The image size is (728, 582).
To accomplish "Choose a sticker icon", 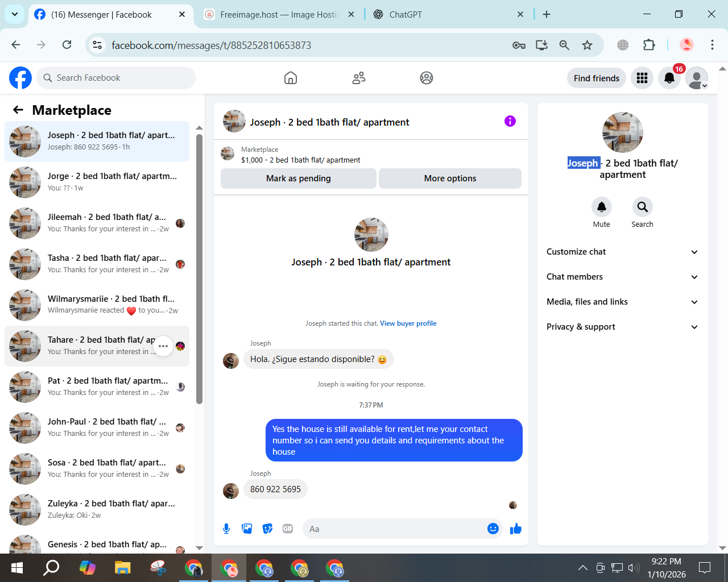I will click(267, 529).
